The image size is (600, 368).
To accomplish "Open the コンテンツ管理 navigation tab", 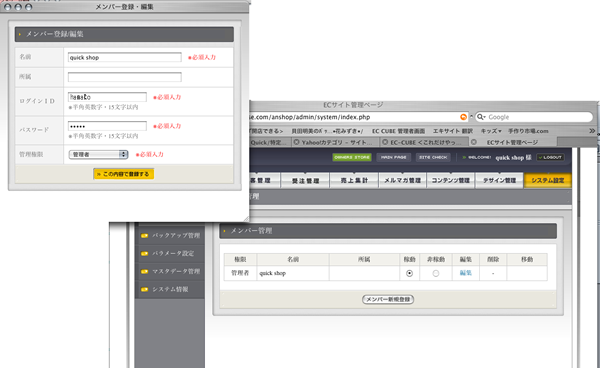I will coord(451,181).
